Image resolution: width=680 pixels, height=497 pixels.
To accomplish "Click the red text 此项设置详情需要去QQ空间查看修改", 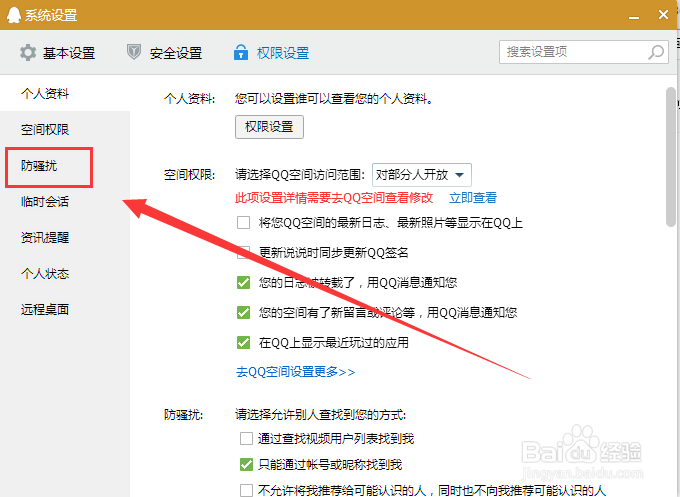I will (x=334, y=198).
